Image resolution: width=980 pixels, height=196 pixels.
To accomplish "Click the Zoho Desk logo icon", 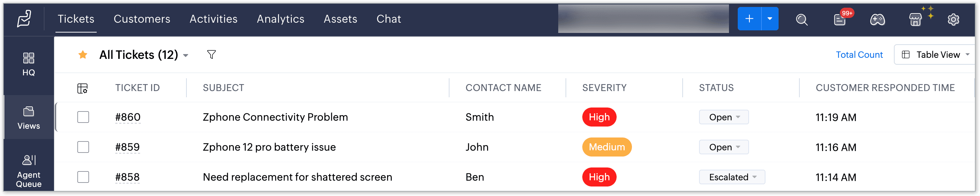I will (x=24, y=19).
